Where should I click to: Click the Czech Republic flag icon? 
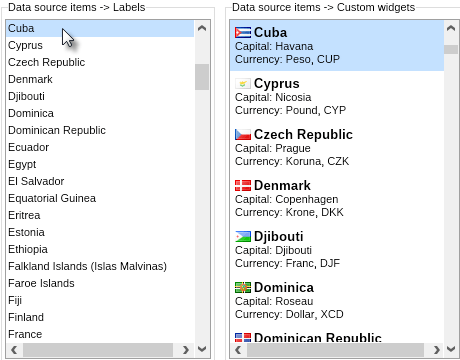pyautogui.click(x=243, y=135)
